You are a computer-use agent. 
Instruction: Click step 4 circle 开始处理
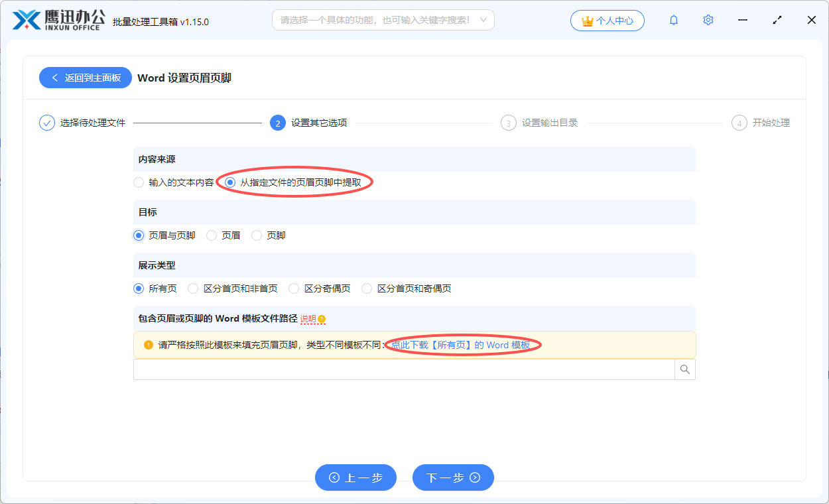[x=739, y=123]
